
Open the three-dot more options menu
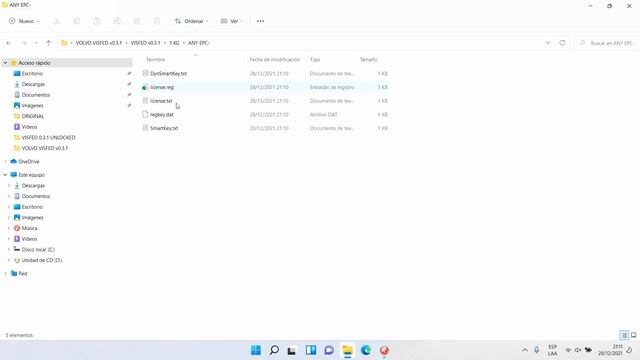tap(260, 21)
